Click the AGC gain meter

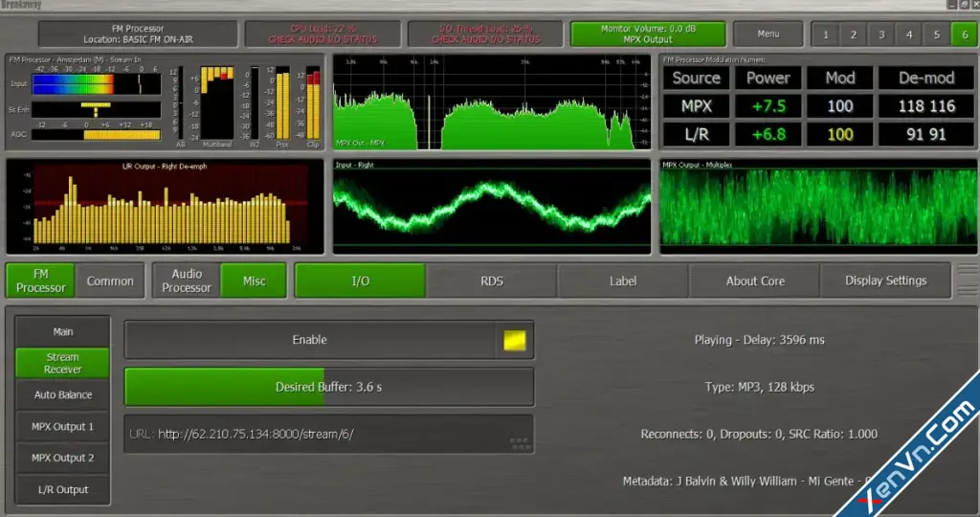[97, 134]
